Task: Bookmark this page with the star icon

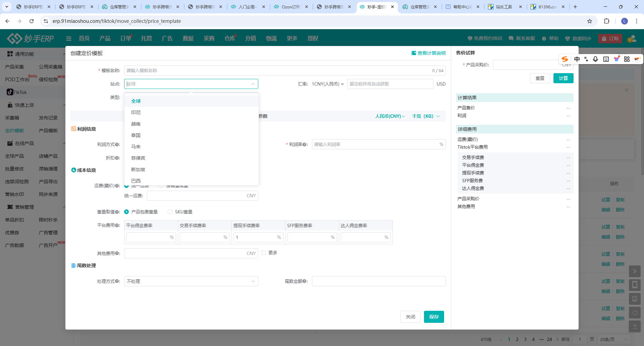Action: coord(590,21)
